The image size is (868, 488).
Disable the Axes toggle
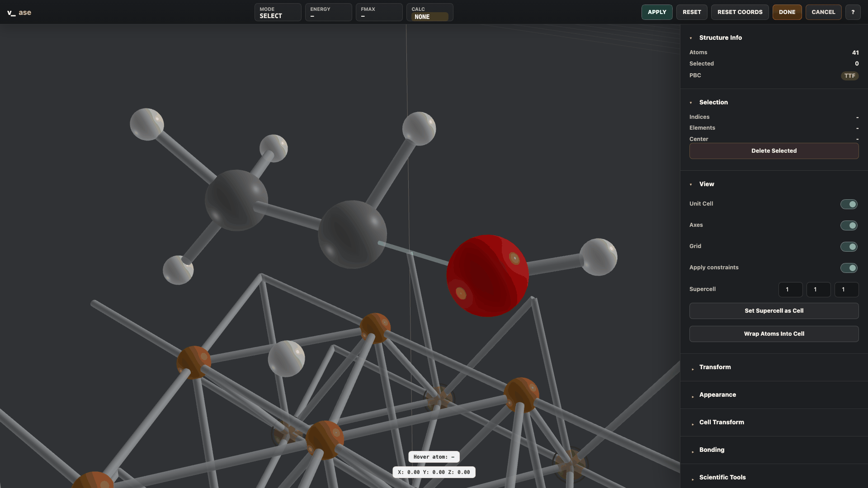tap(849, 225)
